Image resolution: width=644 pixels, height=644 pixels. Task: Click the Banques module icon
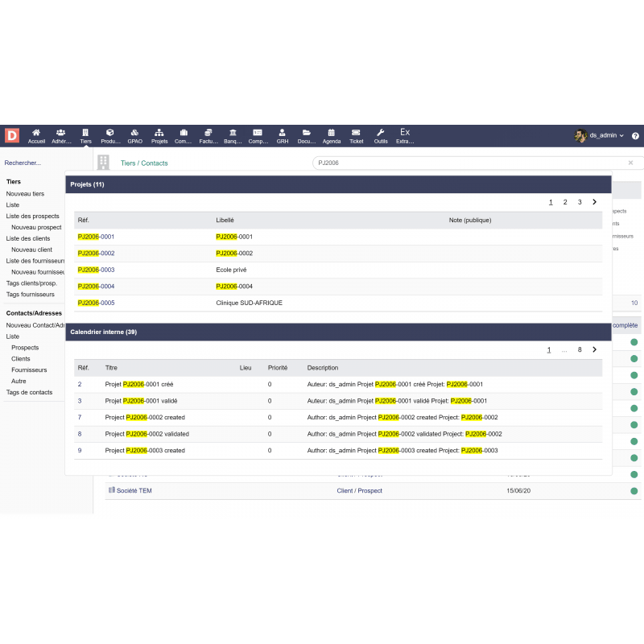pyautogui.click(x=233, y=135)
